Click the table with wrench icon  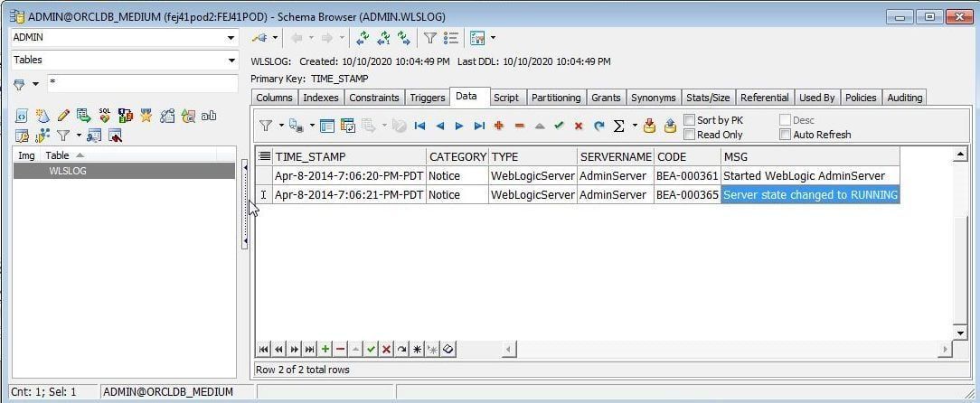pos(22,136)
